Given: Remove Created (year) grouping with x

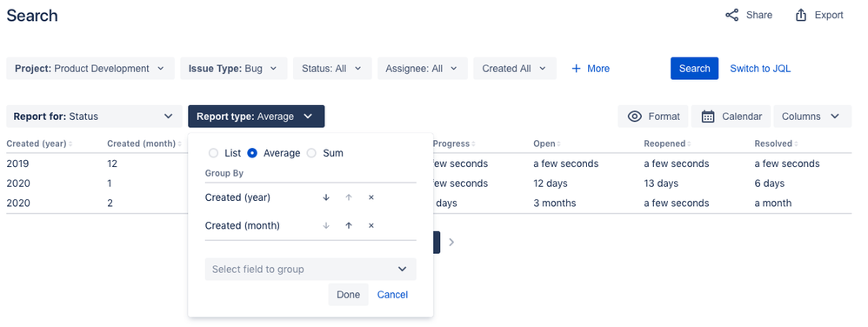Looking at the screenshot, I should pos(371,197).
